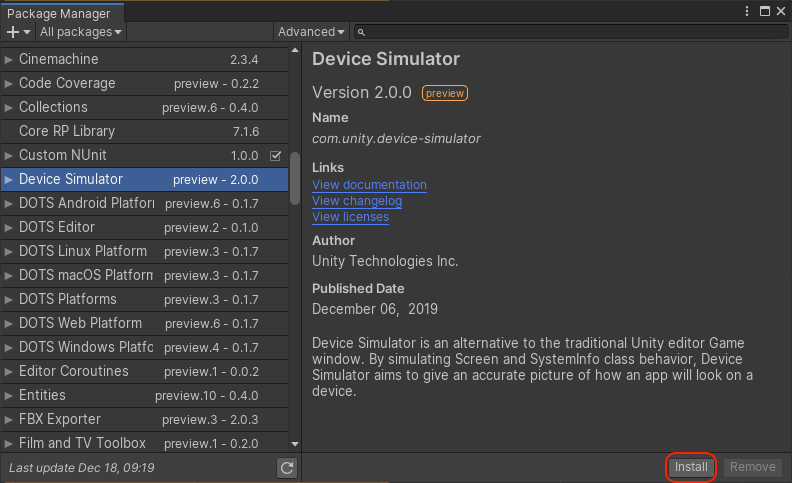Click the Remove button
Image resolution: width=792 pixels, height=483 pixels.
click(753, 467)
